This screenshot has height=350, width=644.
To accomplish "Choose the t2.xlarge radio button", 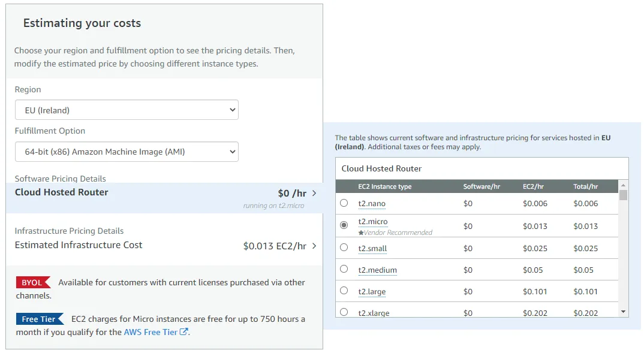I will pos(344,312).
